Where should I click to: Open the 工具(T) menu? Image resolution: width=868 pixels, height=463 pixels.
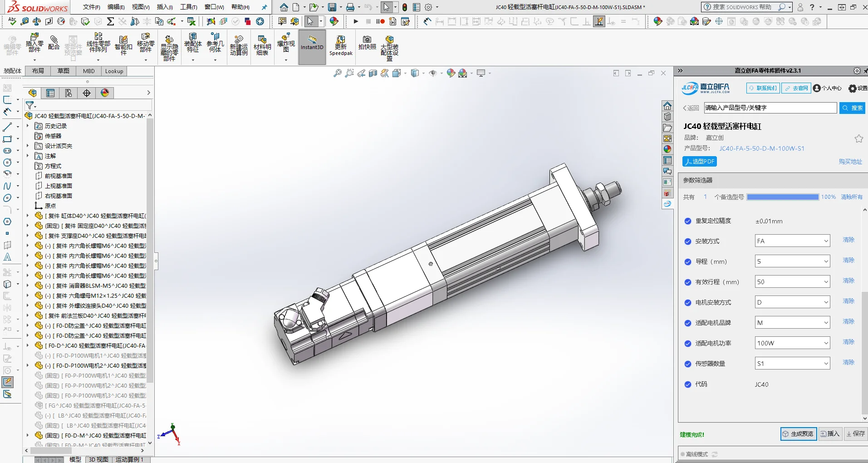(x=189, y=7)
